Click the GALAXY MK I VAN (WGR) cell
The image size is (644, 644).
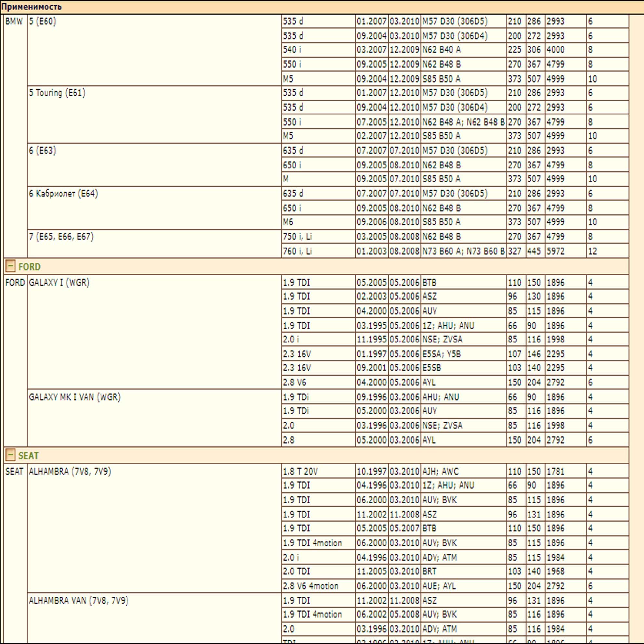[x=75, y=397]
